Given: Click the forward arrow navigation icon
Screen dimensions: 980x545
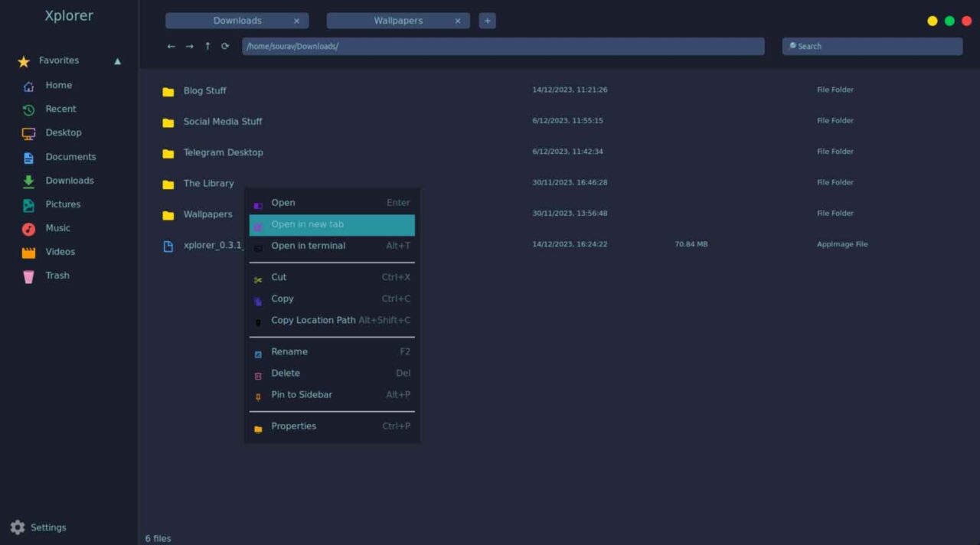Looking at the screenshot, I should pos(189,47).
